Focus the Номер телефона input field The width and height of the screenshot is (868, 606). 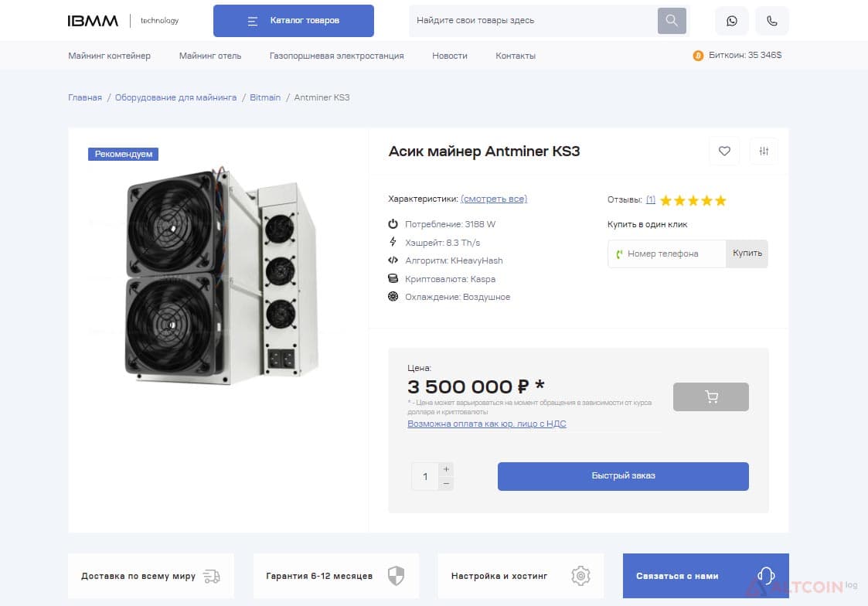(x=667, y=254)
